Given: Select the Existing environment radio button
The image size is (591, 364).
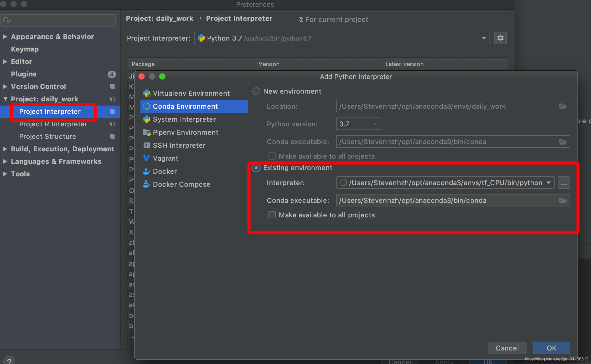Looking at the screenshot, I should [256, 168].
